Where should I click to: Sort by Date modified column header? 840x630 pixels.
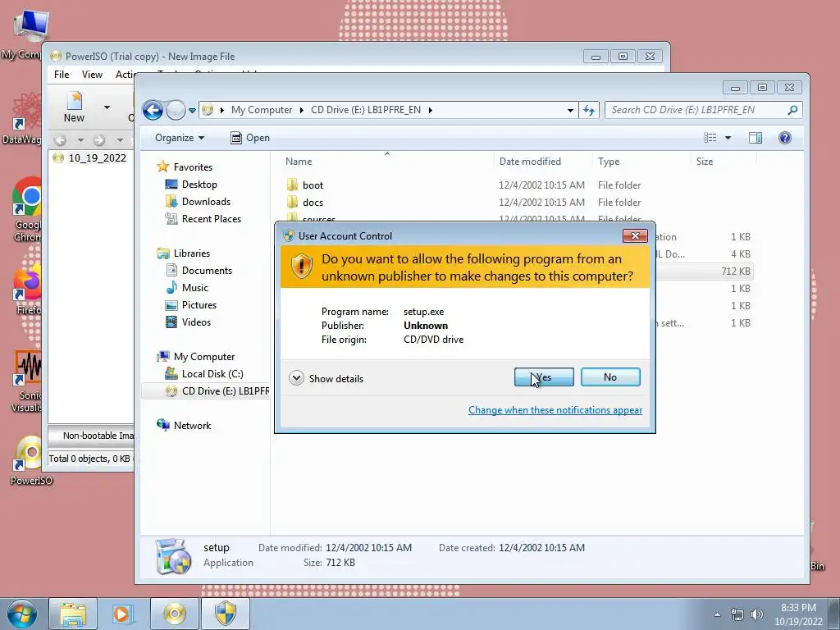coord(530,162)
